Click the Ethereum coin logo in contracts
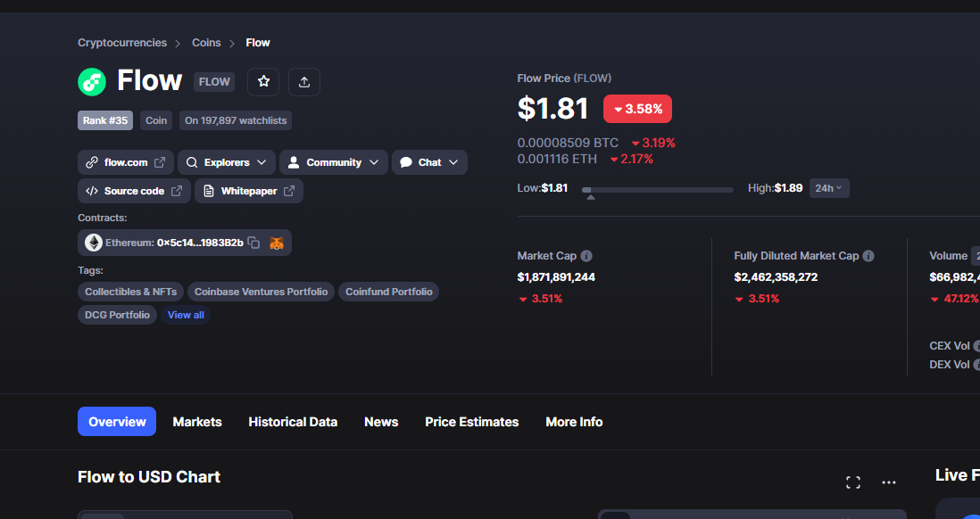The image size is (980, 519). (94, 243)
